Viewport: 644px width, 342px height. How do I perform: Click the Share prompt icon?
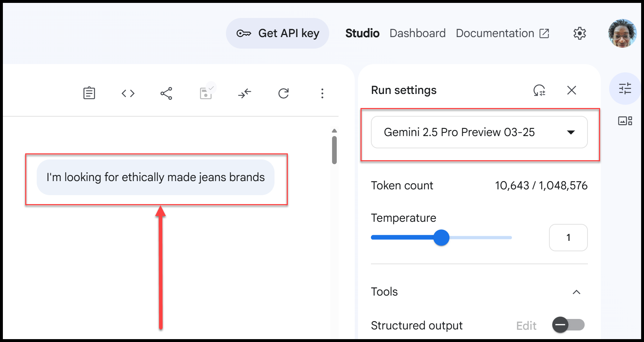click(166, 93)
